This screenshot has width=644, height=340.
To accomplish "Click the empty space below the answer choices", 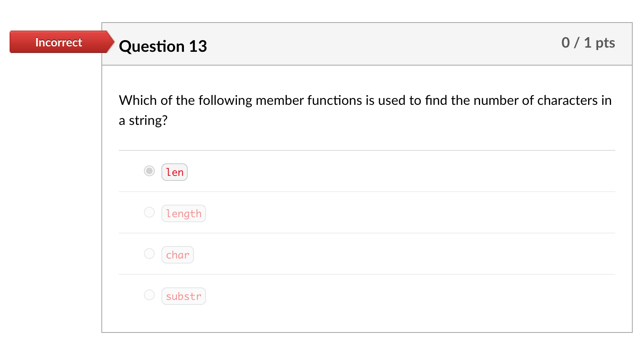I will tap(367, 320).
